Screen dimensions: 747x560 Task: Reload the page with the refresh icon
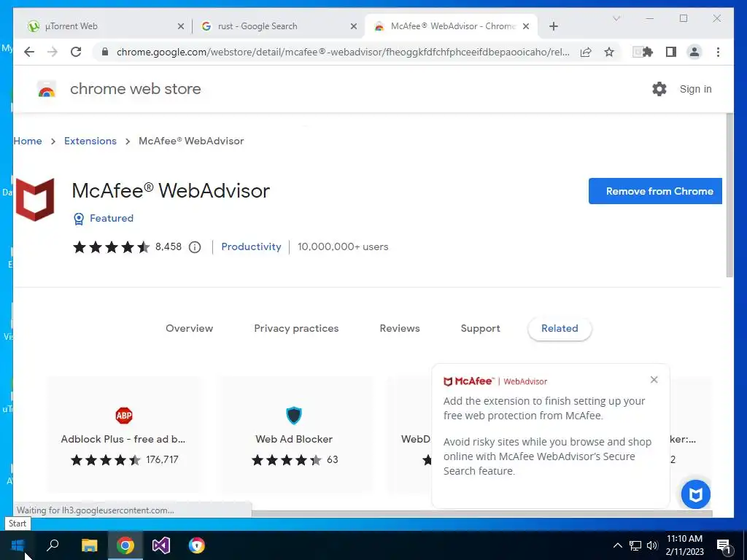[76, 52]
